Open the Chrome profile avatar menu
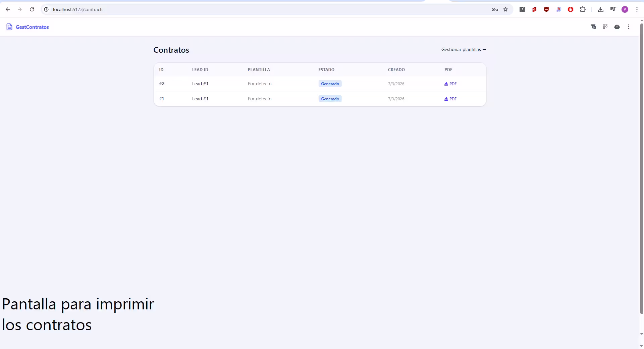This screenshot has width=644, height=349. (x=625, y=9)
